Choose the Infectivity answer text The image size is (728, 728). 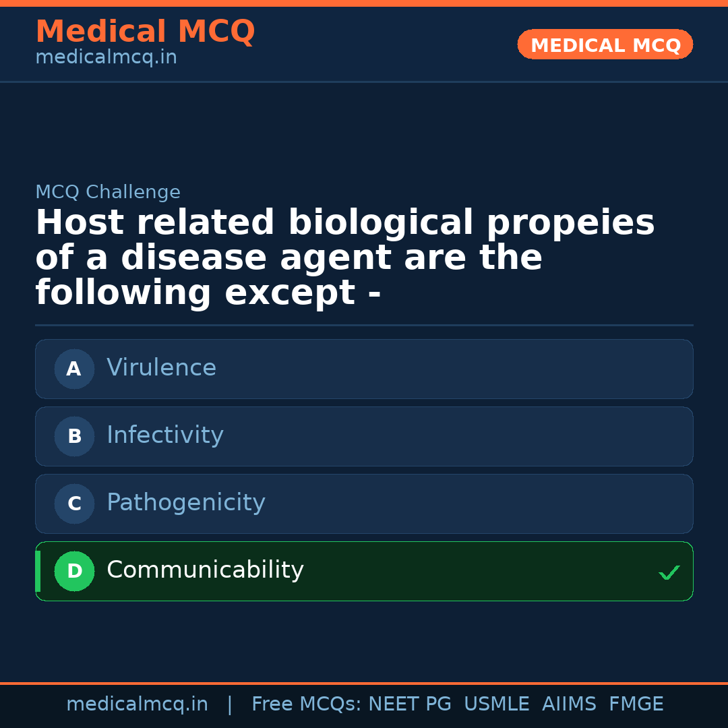tap(164, 435)
